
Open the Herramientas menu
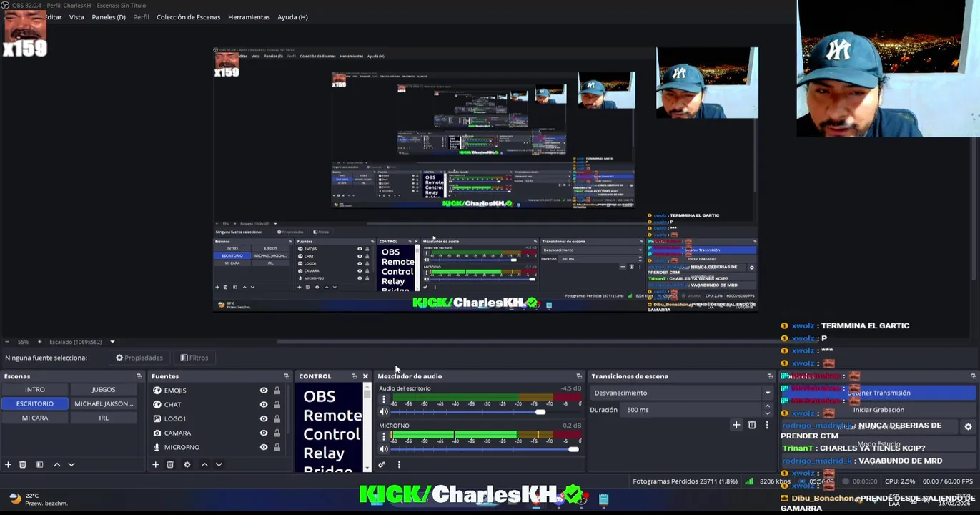point(249,17)
